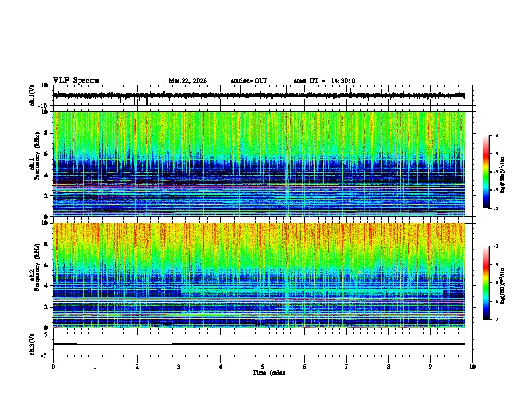Viewport: 532px width, 411px height.
Task: Click the "8" tick on ch.2 frequency axis
Action: click(46, 244)
